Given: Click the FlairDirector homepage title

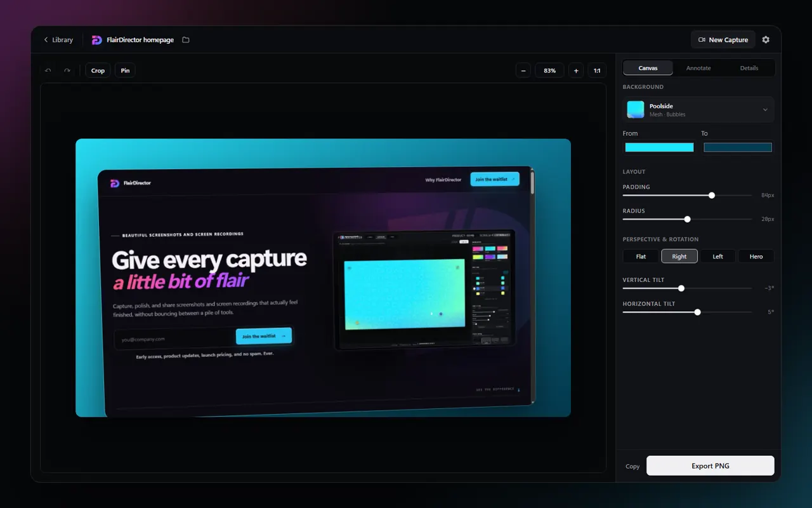Looking at the screenshot, I should point(140,40).
